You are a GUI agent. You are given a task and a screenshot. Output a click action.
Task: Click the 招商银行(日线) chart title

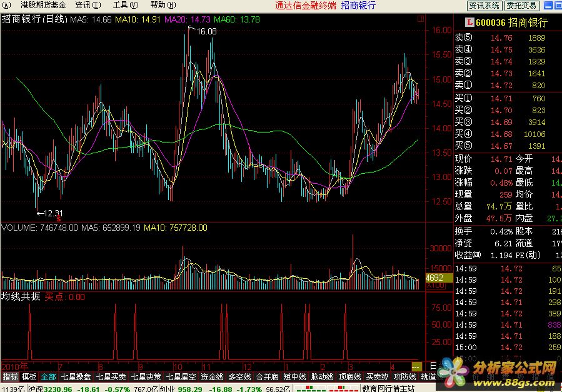34,19
